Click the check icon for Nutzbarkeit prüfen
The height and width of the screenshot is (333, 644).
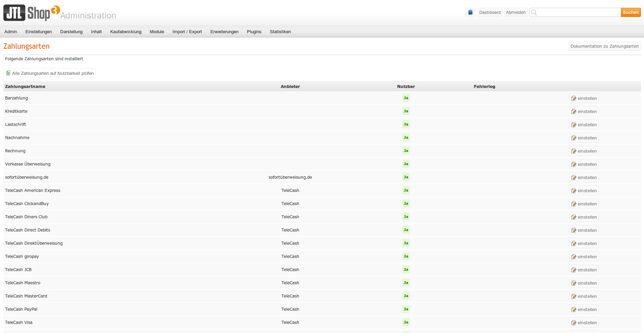pyautogui.click(x=8, y=73)
